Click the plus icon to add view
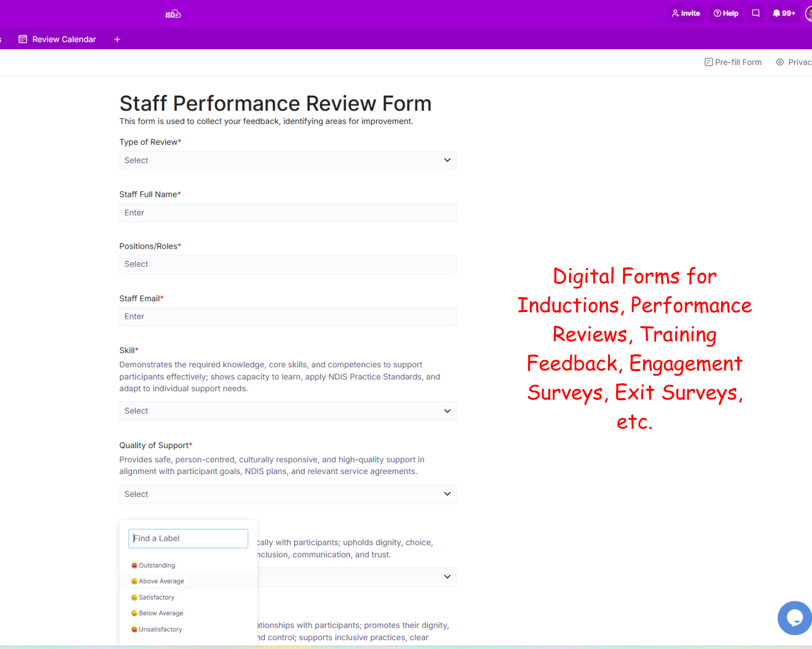Image resolution: width=812 pixels, height=649 pixels. pos(117,39)
